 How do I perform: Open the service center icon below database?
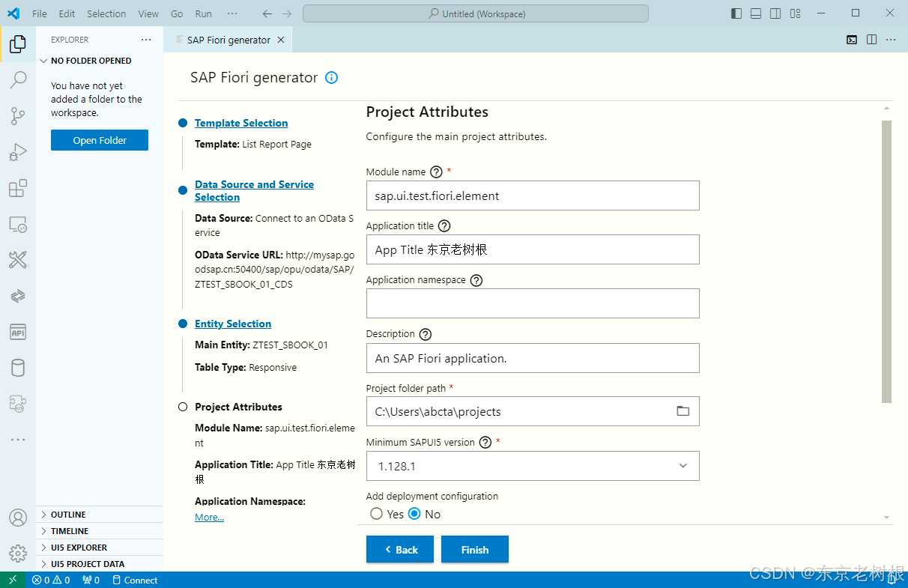tap(18, 404)
